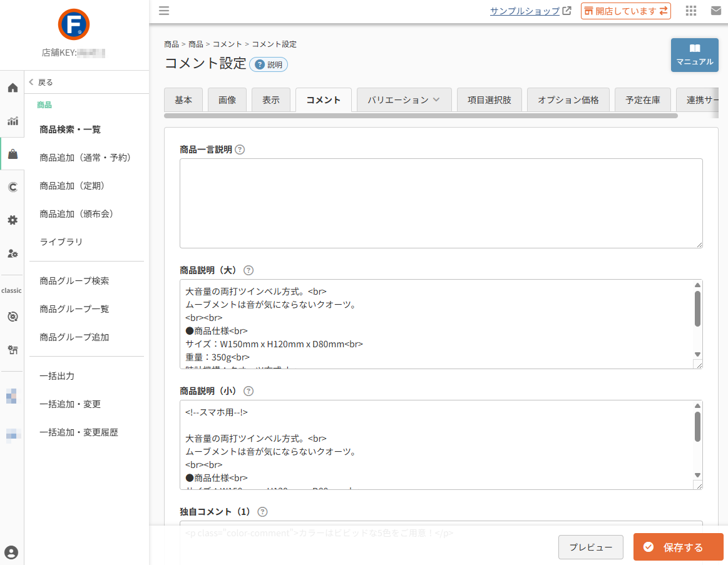Open the C icon in sidebar

[13, 187]
